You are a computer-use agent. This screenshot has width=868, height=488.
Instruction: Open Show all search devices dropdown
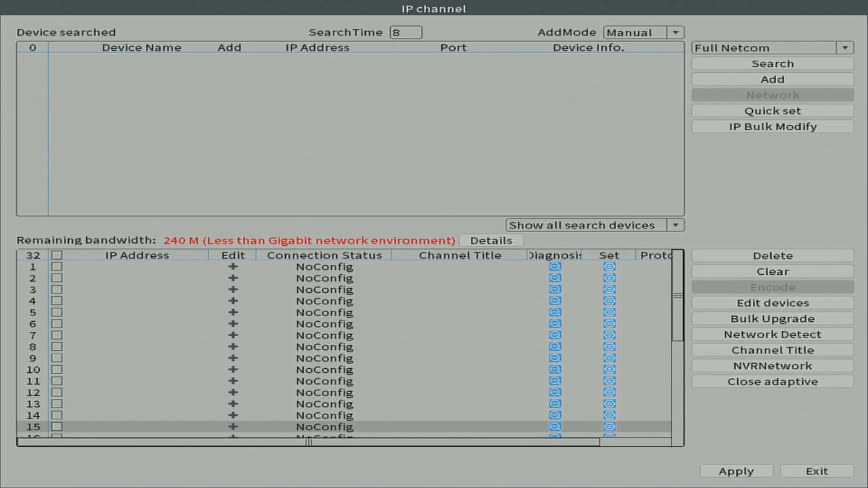click(675, 225)
